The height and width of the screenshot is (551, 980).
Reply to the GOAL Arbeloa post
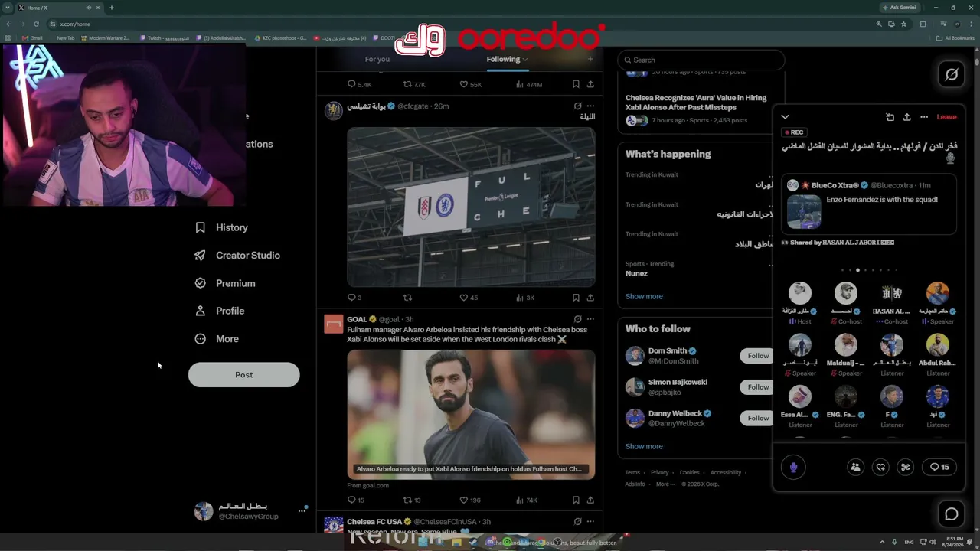click(356, 500)
